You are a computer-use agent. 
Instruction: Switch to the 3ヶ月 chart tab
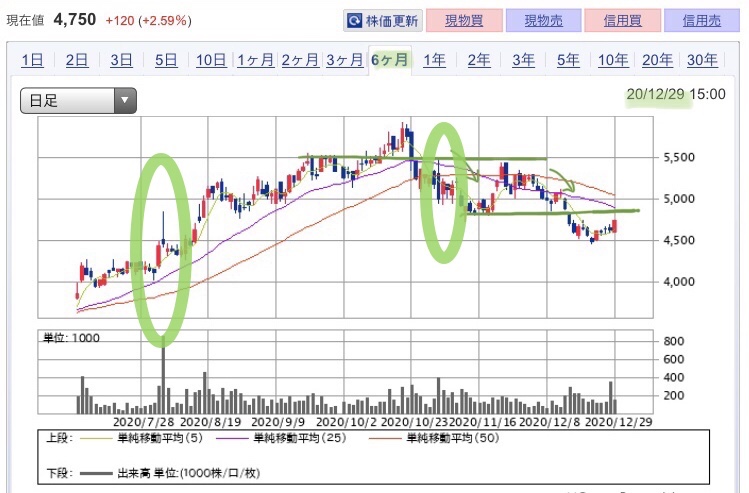coord(345,60)
